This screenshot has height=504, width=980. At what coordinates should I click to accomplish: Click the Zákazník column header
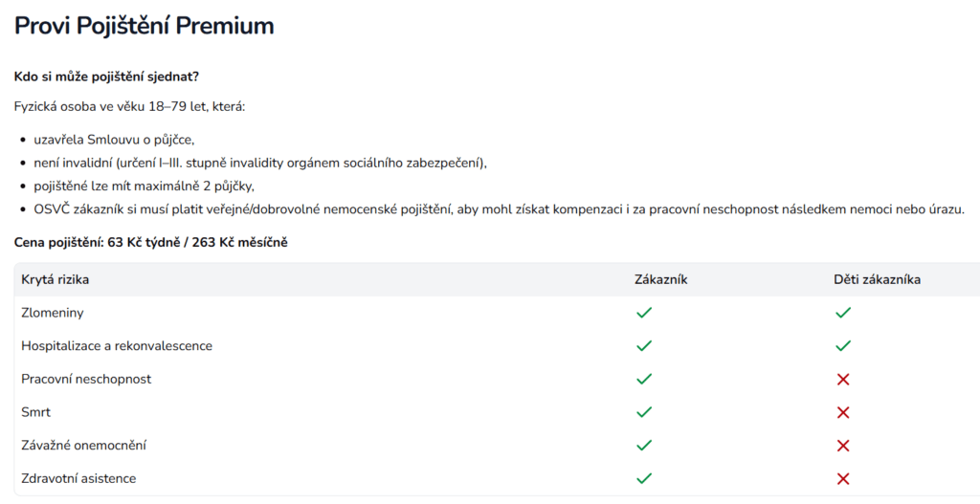click(x=661, y=279)
